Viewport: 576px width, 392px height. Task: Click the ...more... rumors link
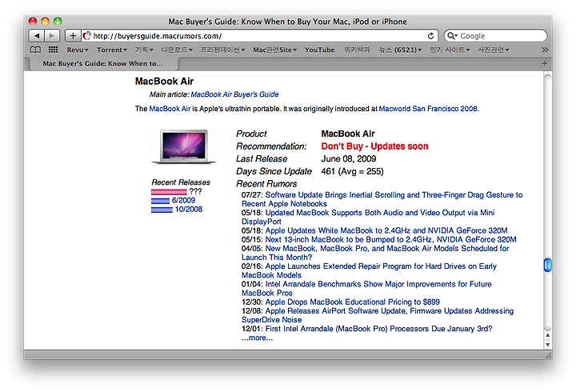click(257, 338)
